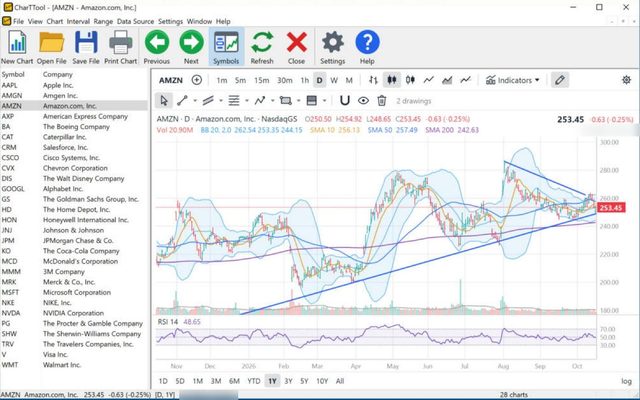640x400 pixels.
Task: Switch to the 1m interval
Action: (x=222, y=80)
